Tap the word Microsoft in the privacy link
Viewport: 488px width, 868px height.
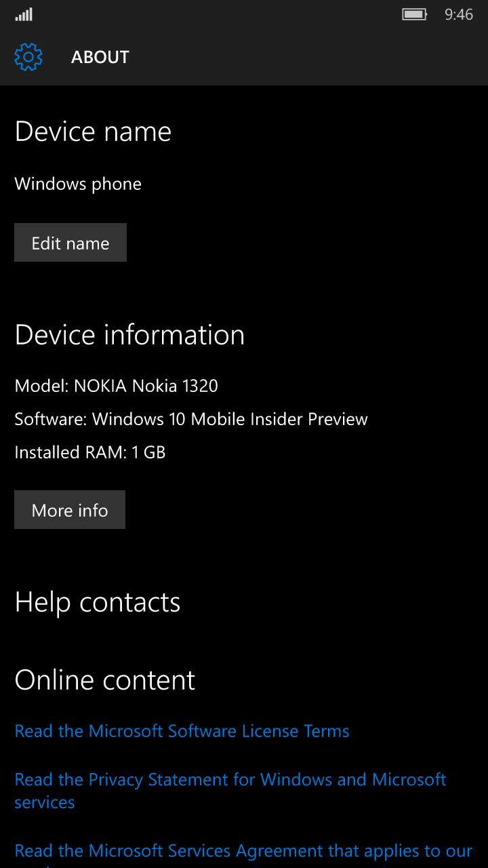click(x=409, y=779)
